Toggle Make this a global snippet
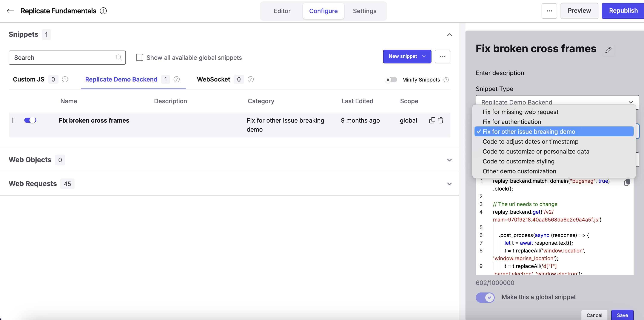The height and width of the screenshot is (320, 644). coord(485,297)
